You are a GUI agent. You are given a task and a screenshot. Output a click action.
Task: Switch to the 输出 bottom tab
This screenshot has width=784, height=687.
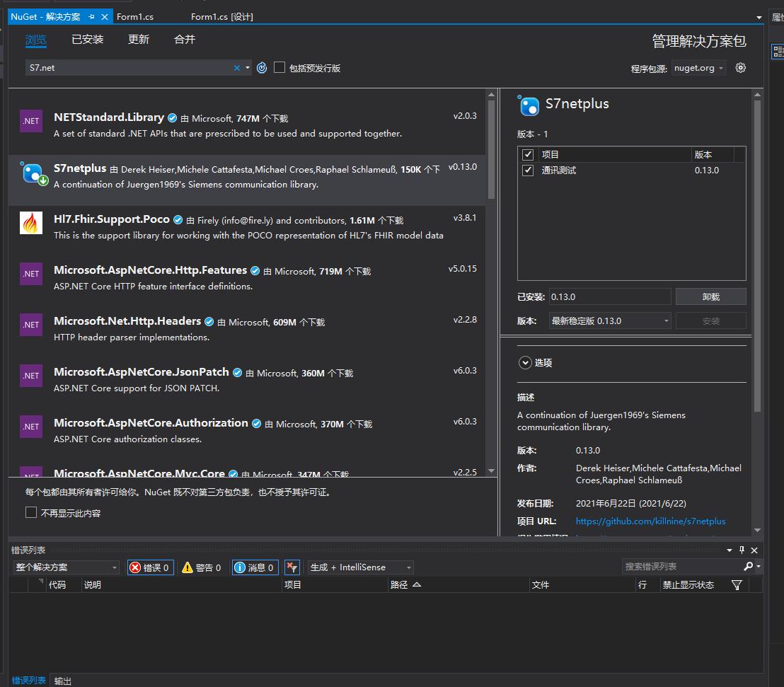tap(62, 681)
